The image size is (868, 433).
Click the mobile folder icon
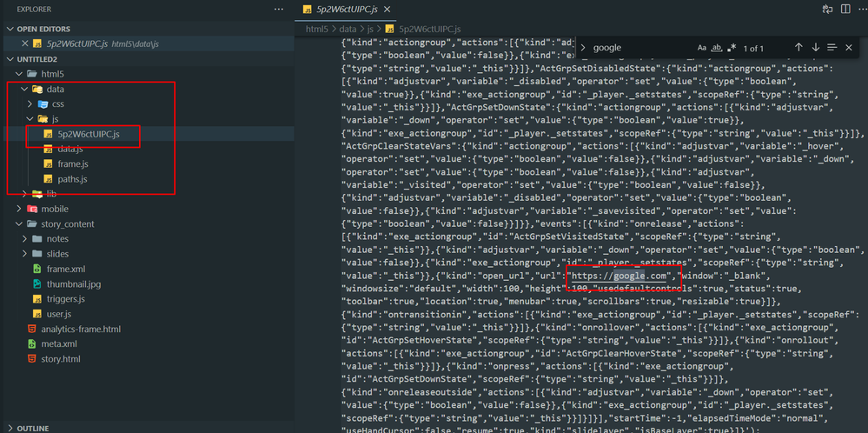tap(33, 209)
